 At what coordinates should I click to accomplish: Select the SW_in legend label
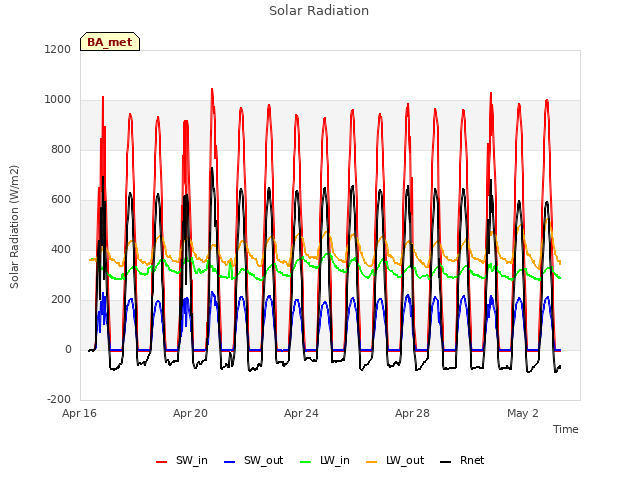click(192, 460)
